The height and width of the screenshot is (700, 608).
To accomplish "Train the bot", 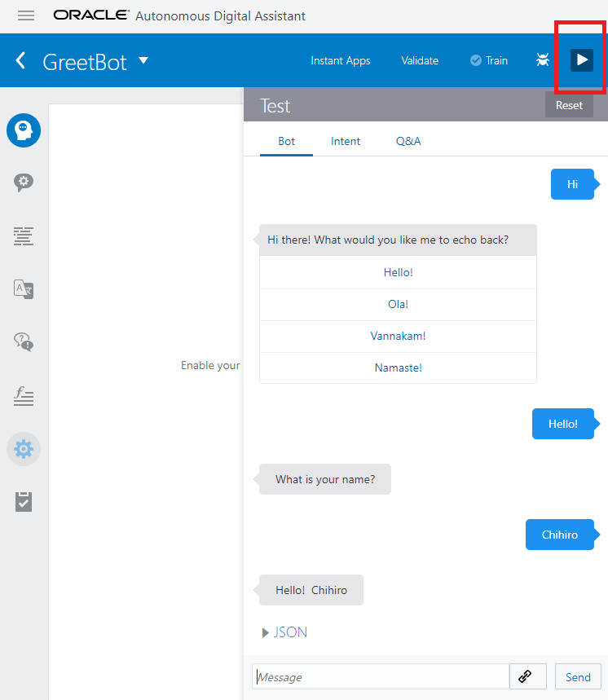I will coord(489,60).
